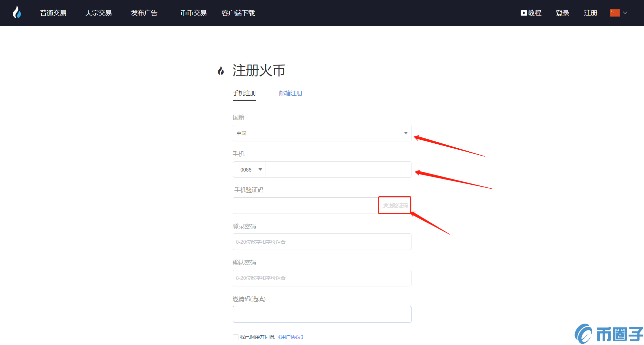Select the 手机注册 tab
Viewport: 644px width, 345px height.
click(244, 93)
